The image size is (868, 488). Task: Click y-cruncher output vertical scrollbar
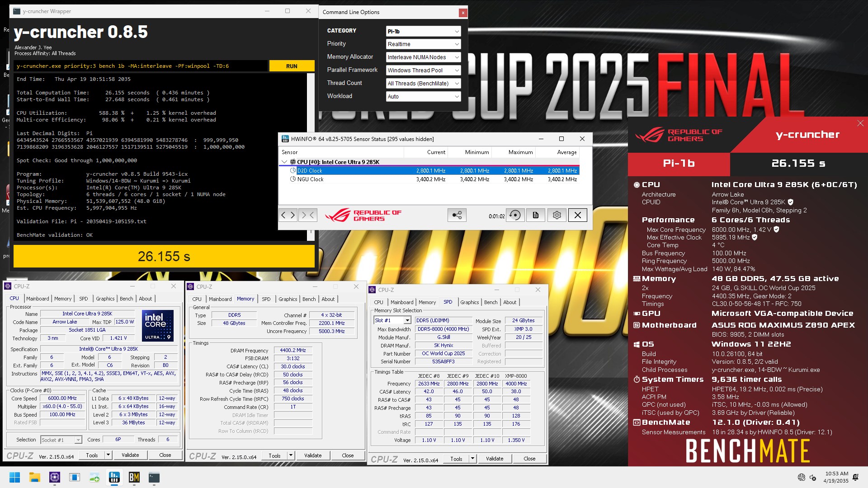[311, 156]
